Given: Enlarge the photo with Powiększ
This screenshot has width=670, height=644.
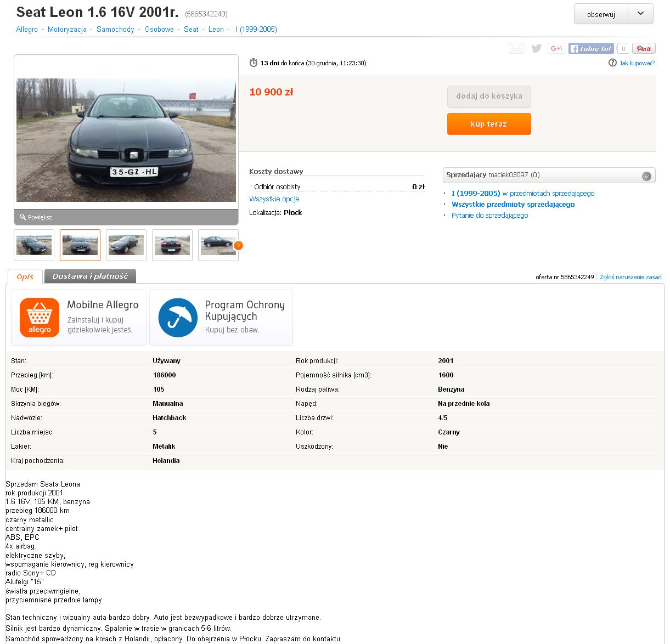Looking at the screenshot, I should pyautogui.click(x=36, y=217).
